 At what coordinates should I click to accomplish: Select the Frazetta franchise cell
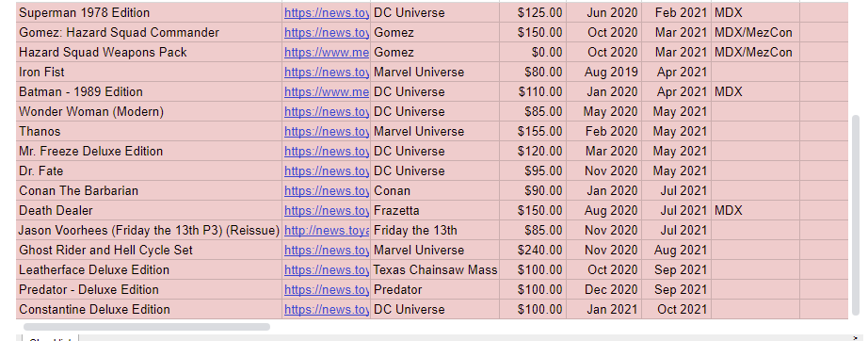pos(435,210)
